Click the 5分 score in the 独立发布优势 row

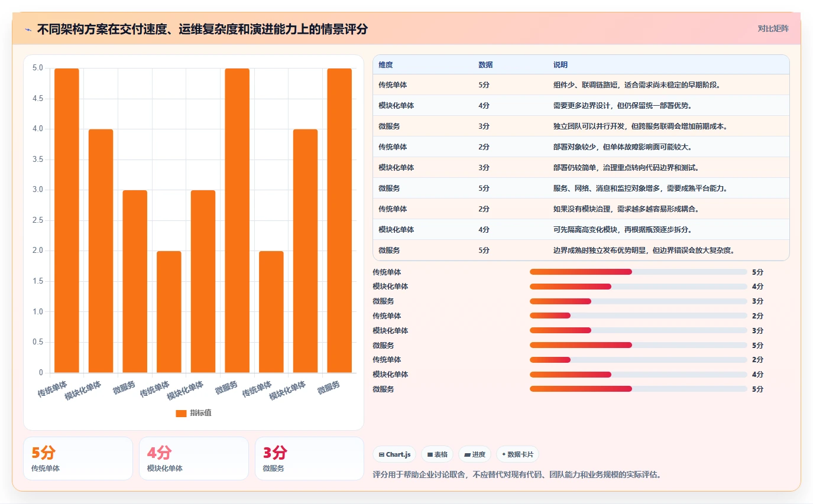(x=484, y=251)
